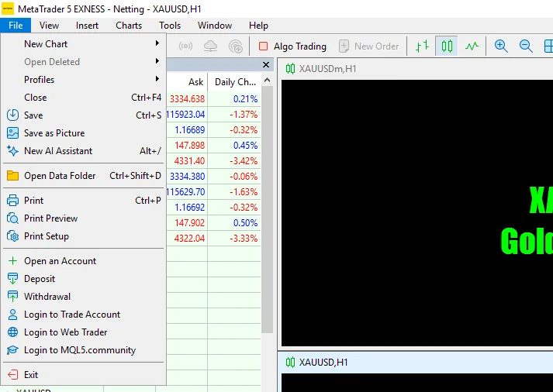Click the XAUUSD,H1 chart title bar
The image size is (553, 392).
tap(416, 362)
